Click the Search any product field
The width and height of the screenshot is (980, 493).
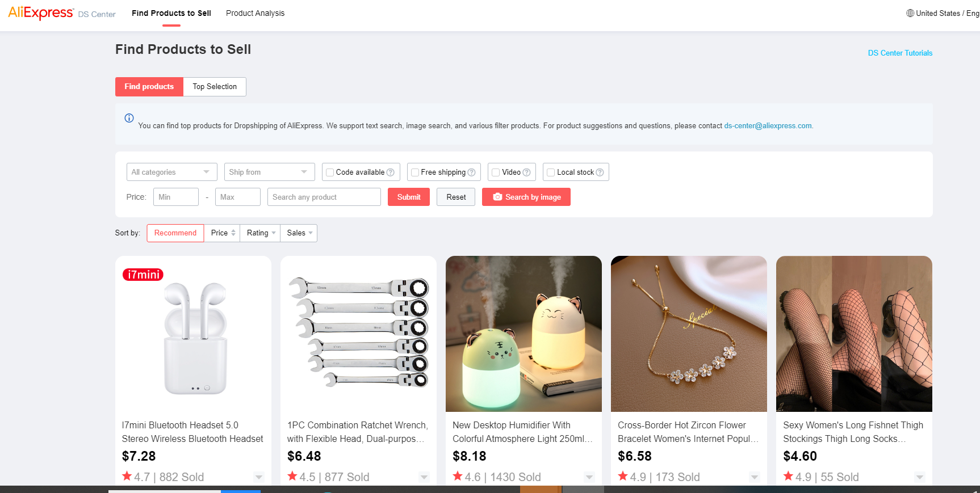324,197
